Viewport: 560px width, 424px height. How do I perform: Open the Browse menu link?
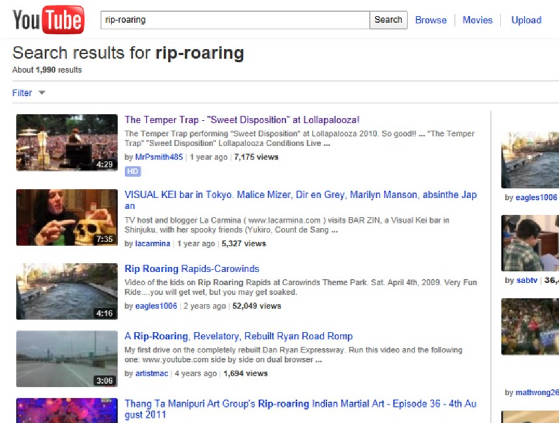431,20
